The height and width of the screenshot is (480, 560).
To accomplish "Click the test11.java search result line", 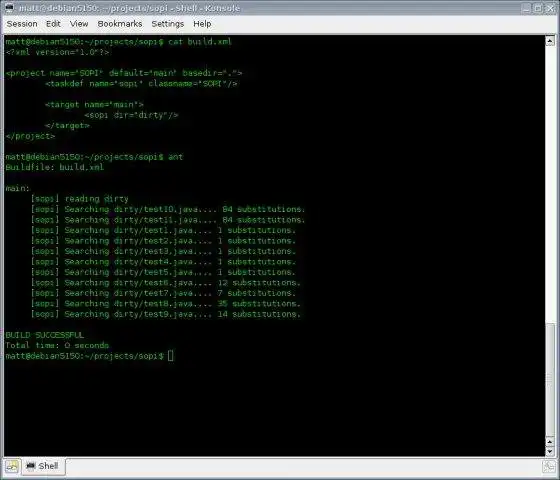I will 168,220.
